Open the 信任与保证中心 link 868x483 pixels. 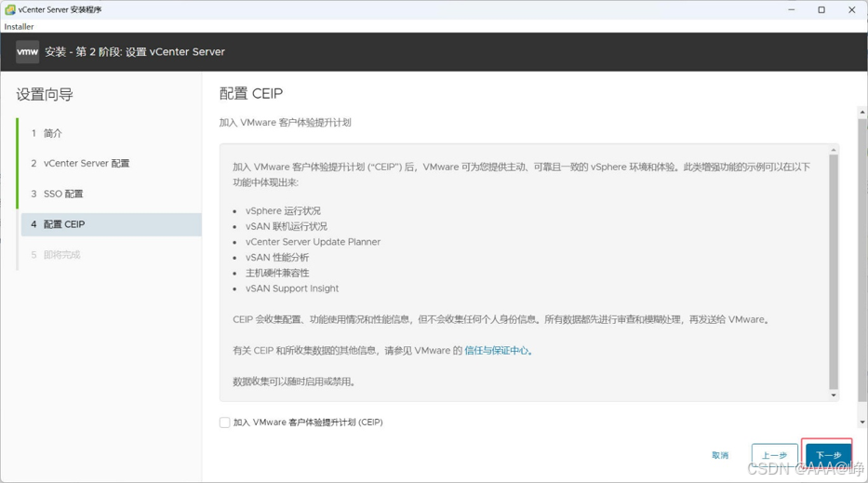coord(497,351)
